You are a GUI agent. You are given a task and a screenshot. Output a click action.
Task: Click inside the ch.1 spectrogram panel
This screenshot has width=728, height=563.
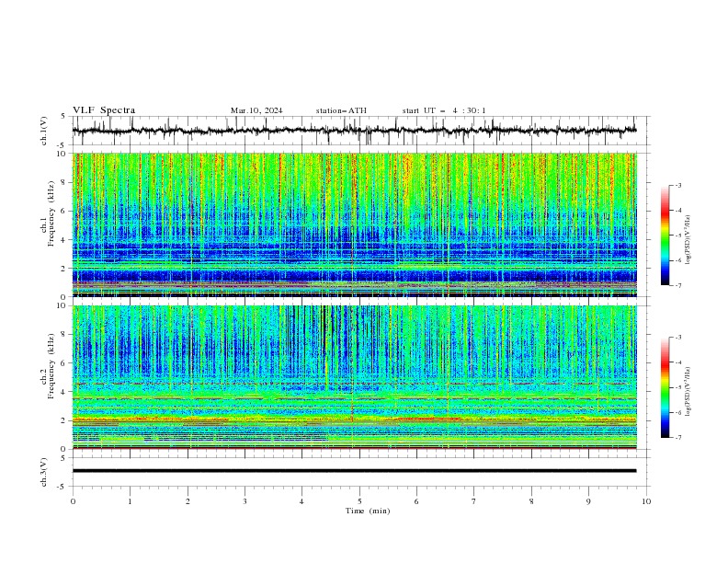coord(354,224)
